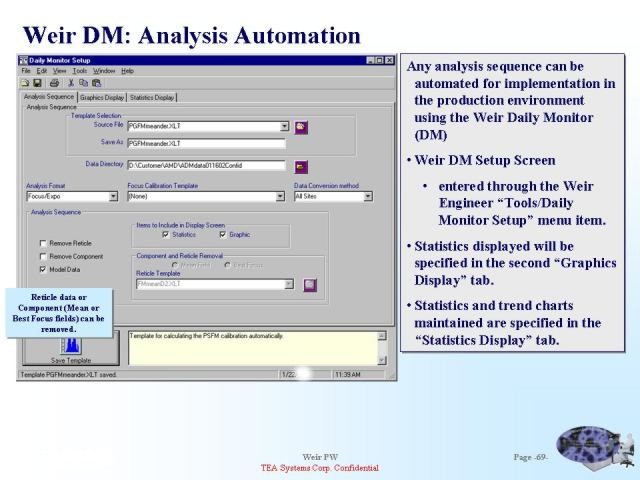Screen dimensions: 640x480
Task: Browse for Source File with folder icon
Action: pos(301,127)
